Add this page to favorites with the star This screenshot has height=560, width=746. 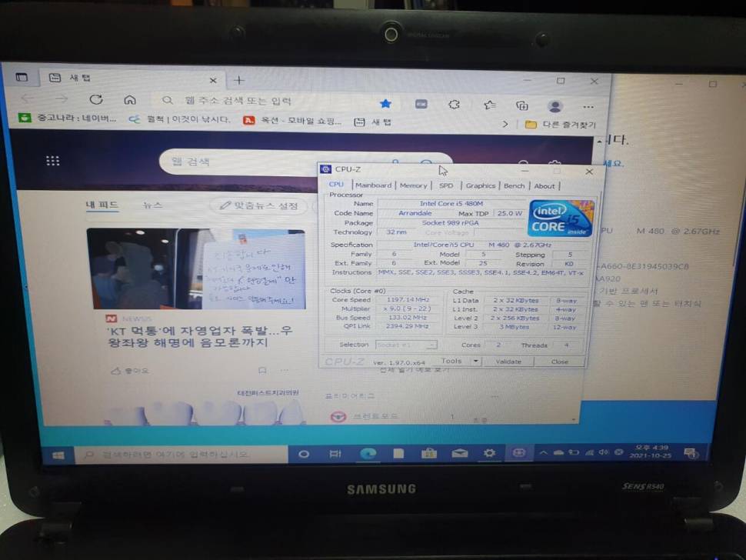(x=386, y=103)
